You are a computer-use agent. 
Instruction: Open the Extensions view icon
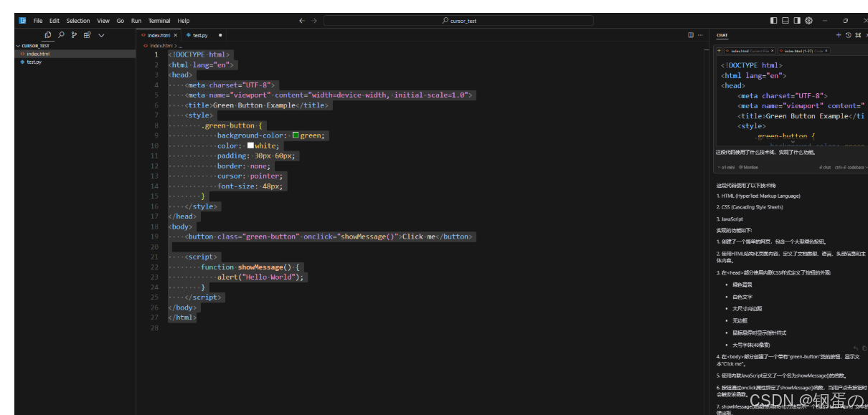[87, 34]
